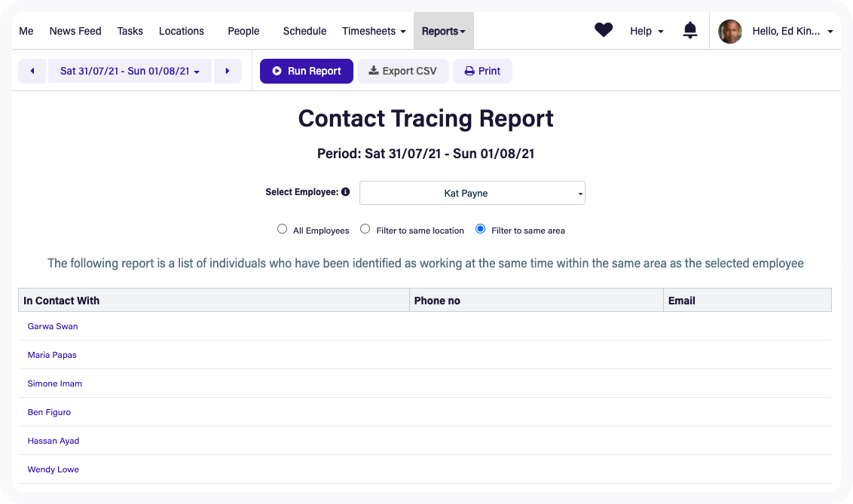The image size is (853, 504).
Task: Open Garwa Swan's contact details
Action: pos(52,326)
